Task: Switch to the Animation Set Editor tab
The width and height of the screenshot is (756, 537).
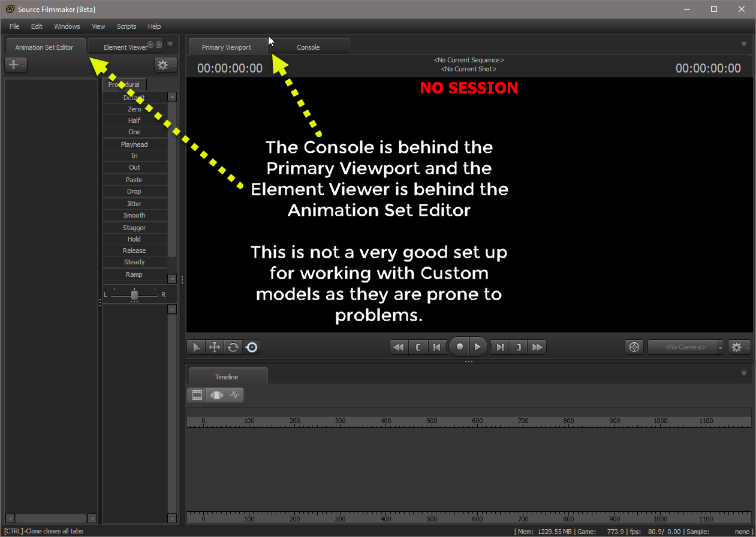Action: point(44,47)
